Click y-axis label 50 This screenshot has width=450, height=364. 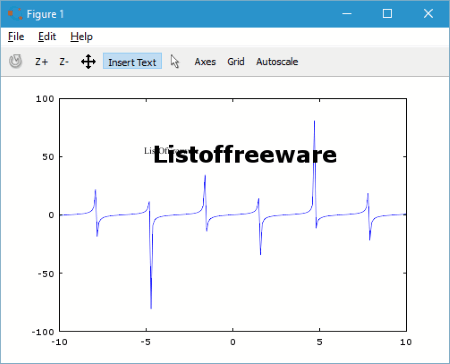point(48,157)
